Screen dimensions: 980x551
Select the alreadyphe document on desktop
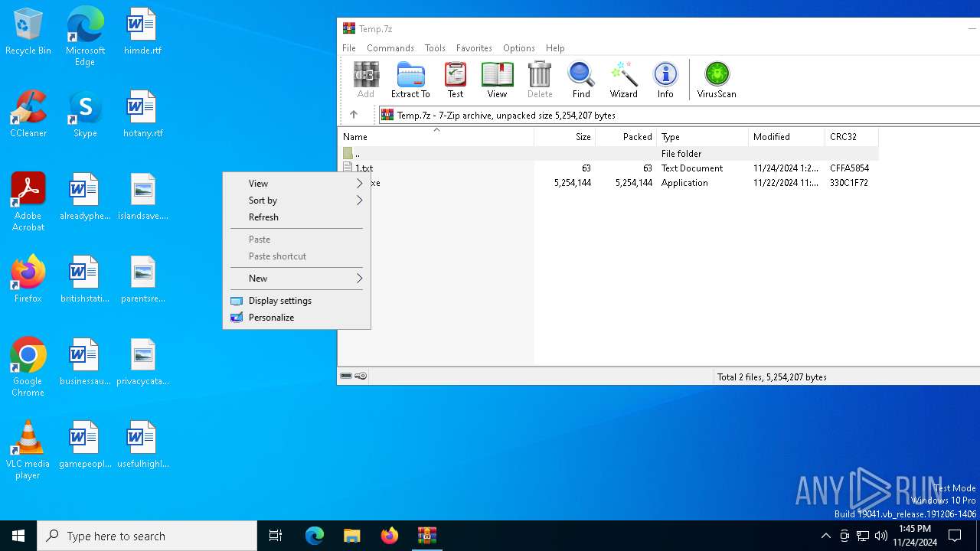coord(85,196)
